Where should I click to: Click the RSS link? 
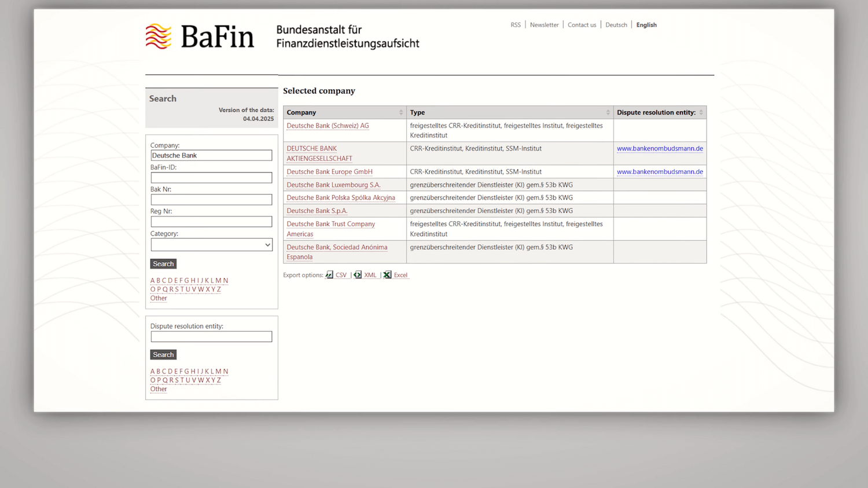pos(515,25)
